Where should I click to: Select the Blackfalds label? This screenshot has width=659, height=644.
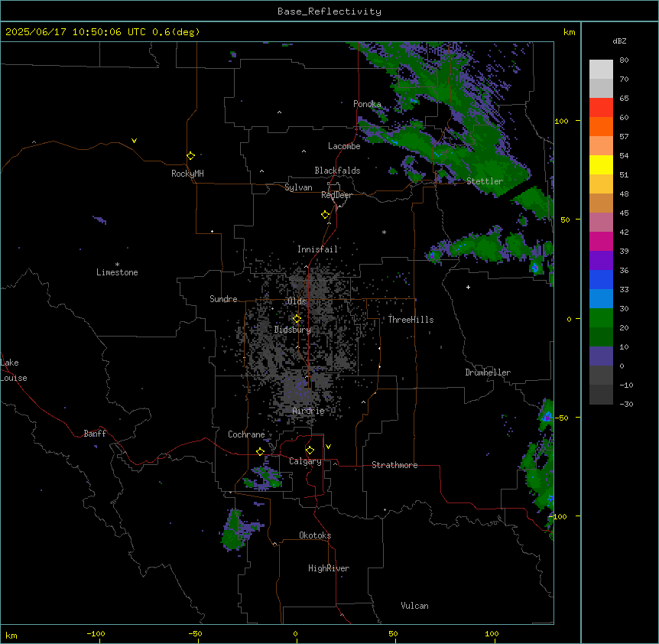337,171
